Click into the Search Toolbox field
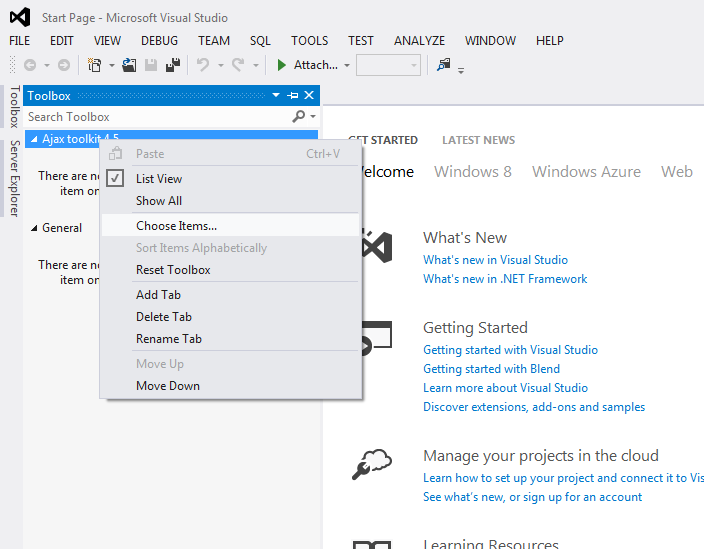Image resolution: width=704 pixels, height=549 pixels. 158,117
